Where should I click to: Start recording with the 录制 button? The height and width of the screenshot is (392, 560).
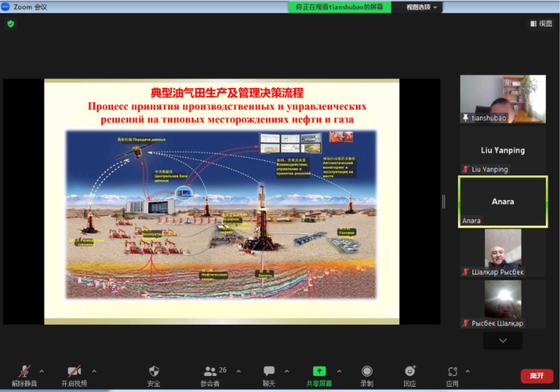[x=367, y=372]
